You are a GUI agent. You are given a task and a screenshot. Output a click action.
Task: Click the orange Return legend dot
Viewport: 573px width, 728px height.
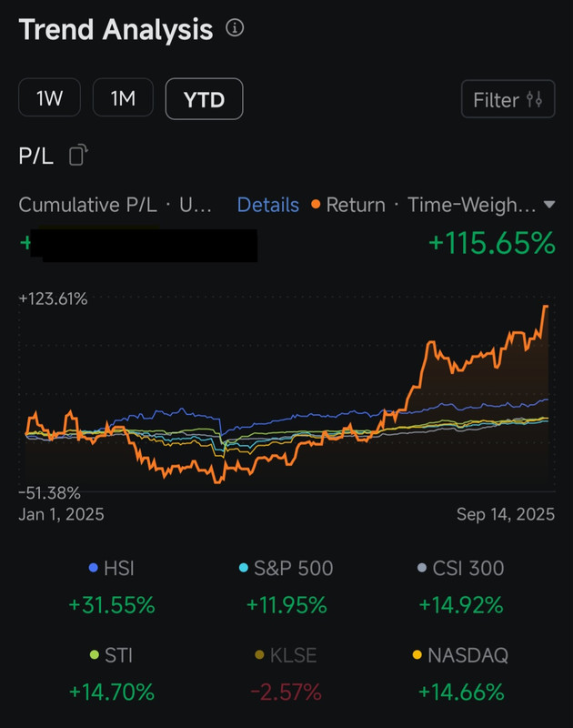(x=316, y=204)
